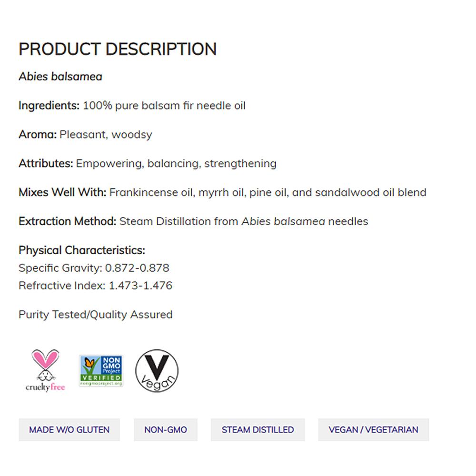Viewport: 476px width, 476px height.
Task: Click the Ingredients label
Action: click(49, 105)
